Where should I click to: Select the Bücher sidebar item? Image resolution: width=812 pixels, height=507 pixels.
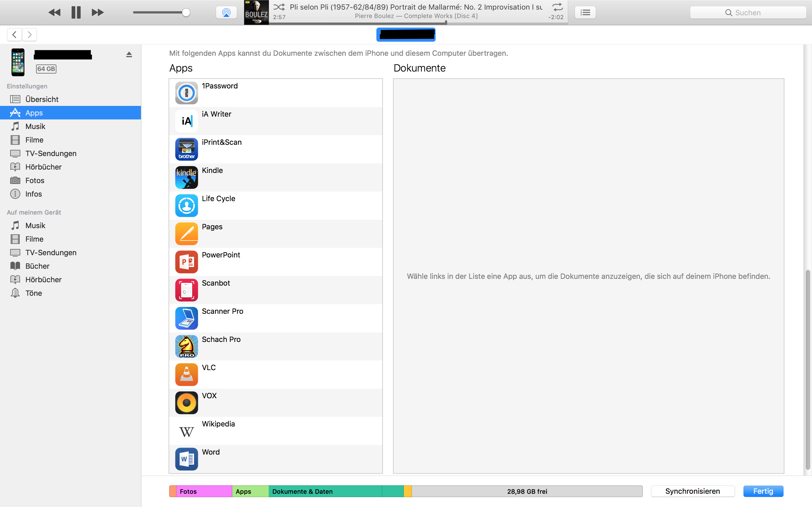[x=36, y=266]
